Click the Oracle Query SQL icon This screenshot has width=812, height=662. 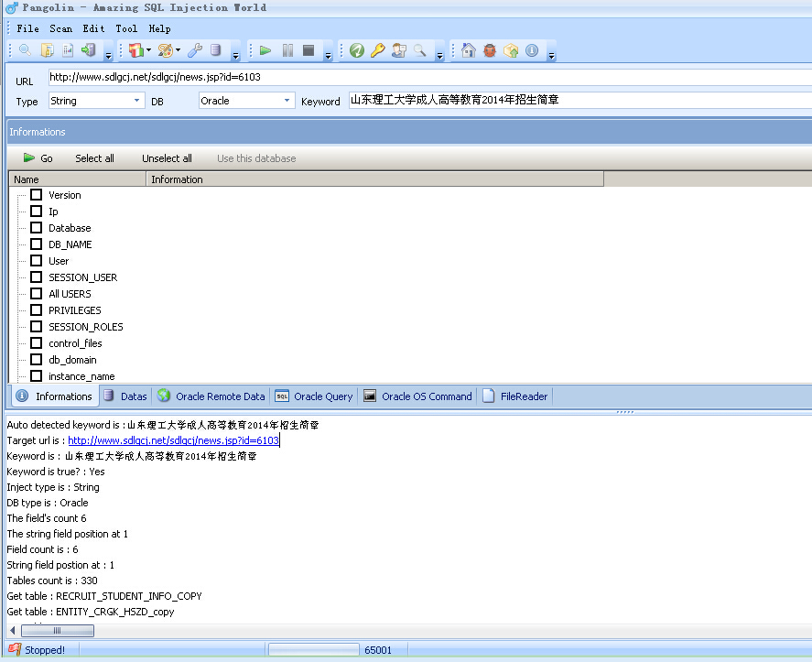tap(282, 396)
